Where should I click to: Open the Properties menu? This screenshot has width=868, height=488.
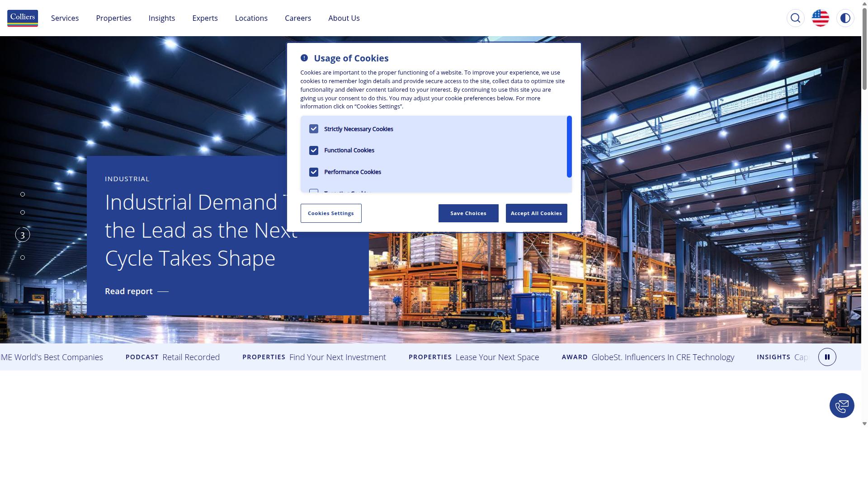(113, 18)
